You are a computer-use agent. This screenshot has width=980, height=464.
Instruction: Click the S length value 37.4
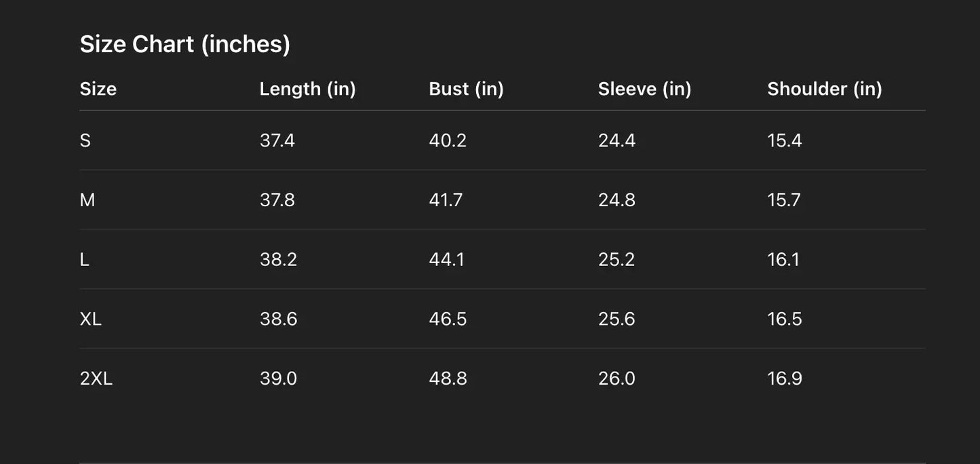coord(277,140)
